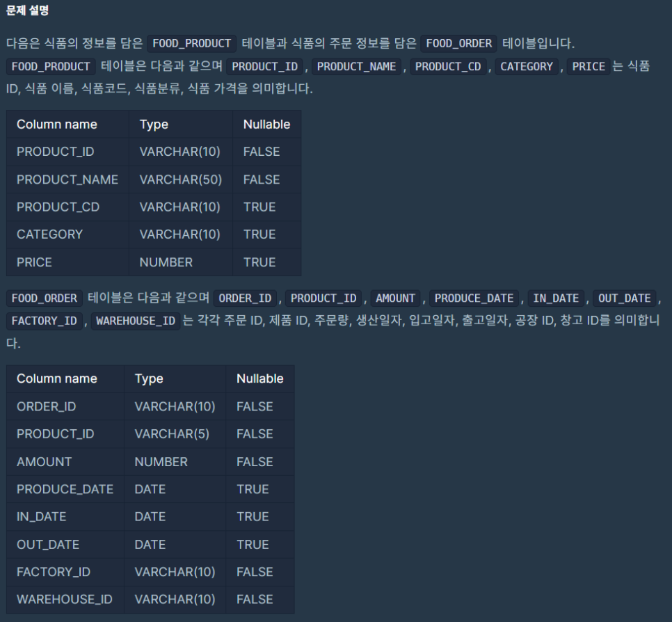Viewport: 672px width, 622px height.
Task: Click VARCHAR(10) in the CATEGORY row
Action: click(180, 234)
